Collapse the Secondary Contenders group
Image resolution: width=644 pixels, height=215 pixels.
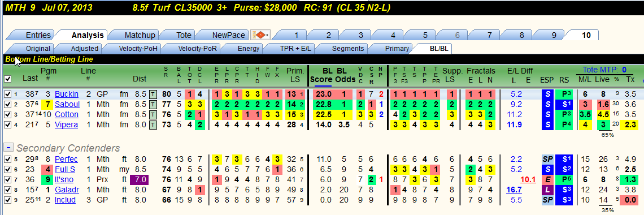[8, 148]
